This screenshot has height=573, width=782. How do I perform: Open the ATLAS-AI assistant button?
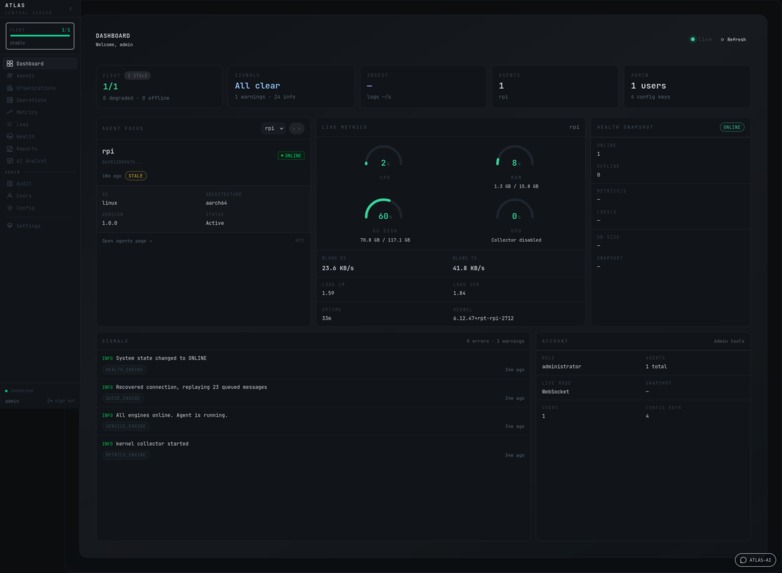pos(755,560)
